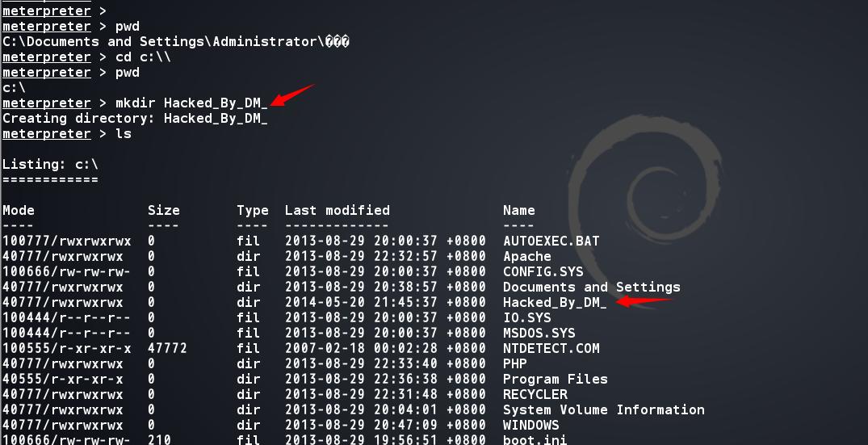Select the Program Files directory entry
This screenshot has width=868, height=445.
click(x=555, y=379)
